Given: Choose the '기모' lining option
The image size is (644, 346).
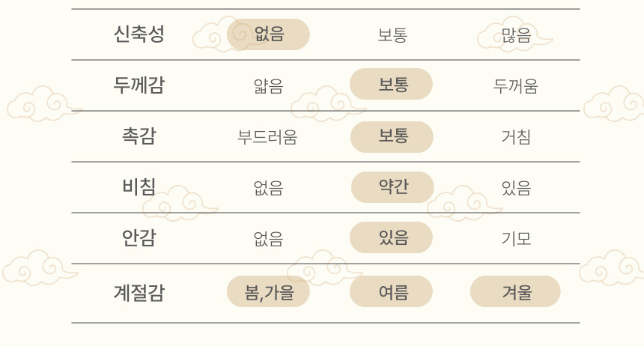Looking at the screenshot, I should (516, 239).
